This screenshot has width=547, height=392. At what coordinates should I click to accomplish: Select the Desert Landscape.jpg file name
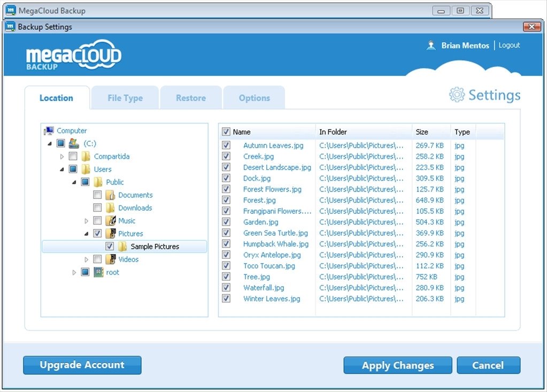277,167
